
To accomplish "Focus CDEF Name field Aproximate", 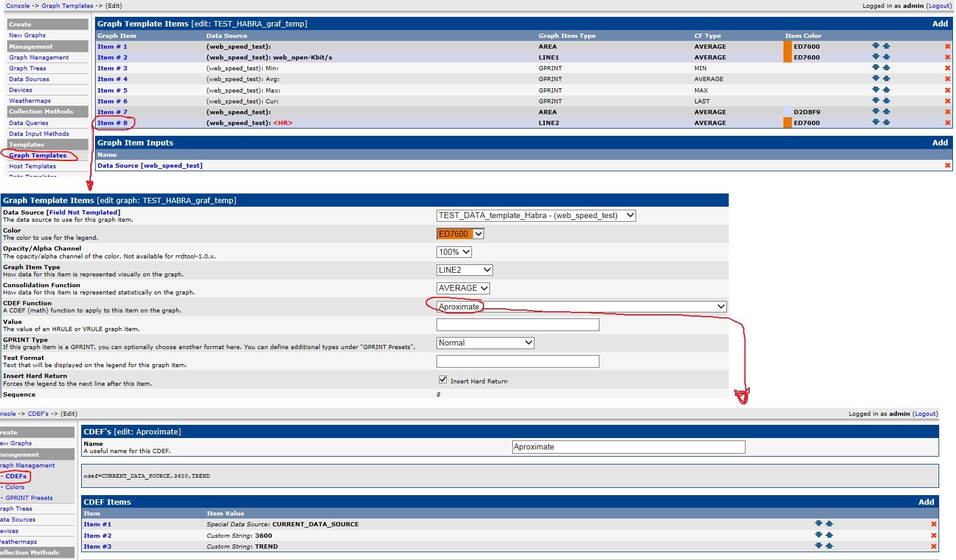I will [628, 446].
